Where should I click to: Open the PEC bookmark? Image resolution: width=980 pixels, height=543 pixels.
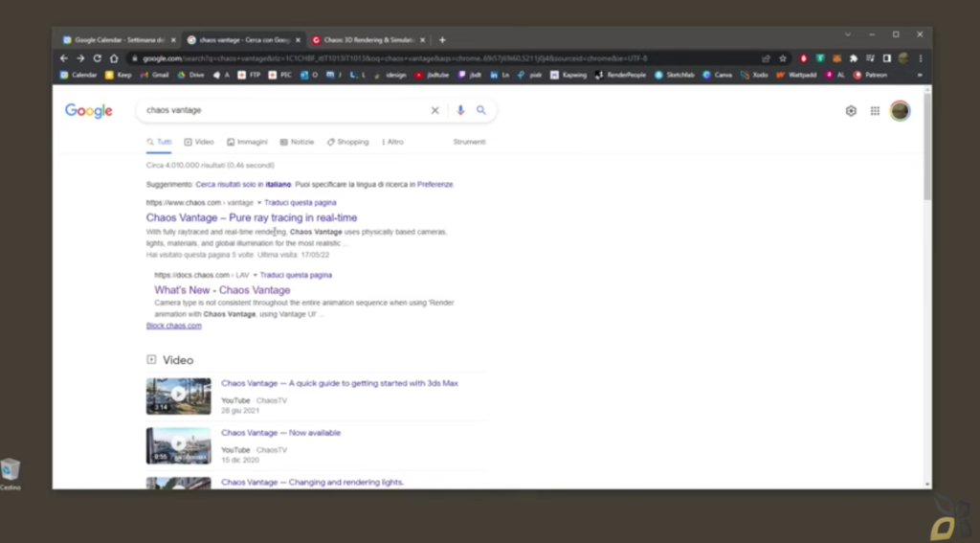click(280, 75)
